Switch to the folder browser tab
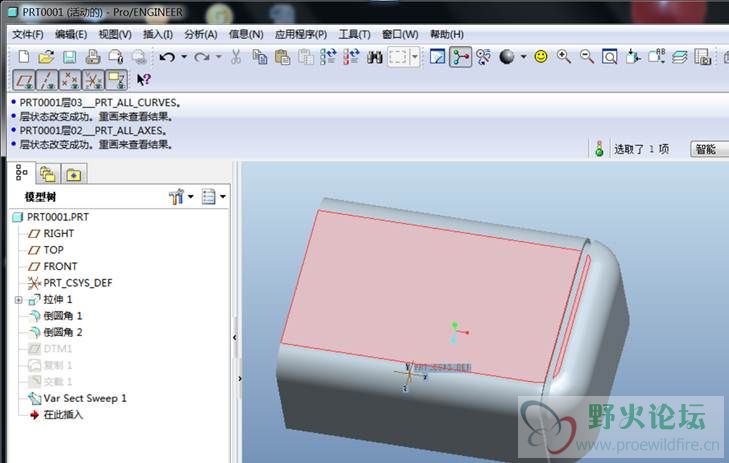Image resolution: width=729 pixels, height=463 pixels. 47,174
